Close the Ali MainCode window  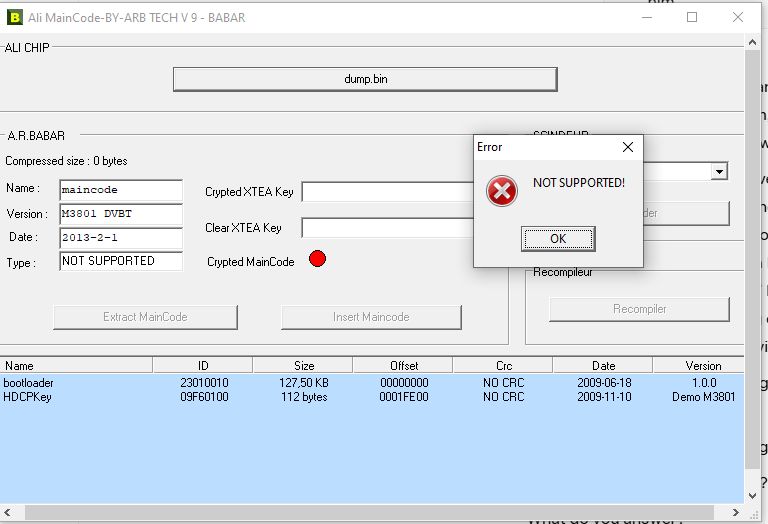click(x=738, y=18)
